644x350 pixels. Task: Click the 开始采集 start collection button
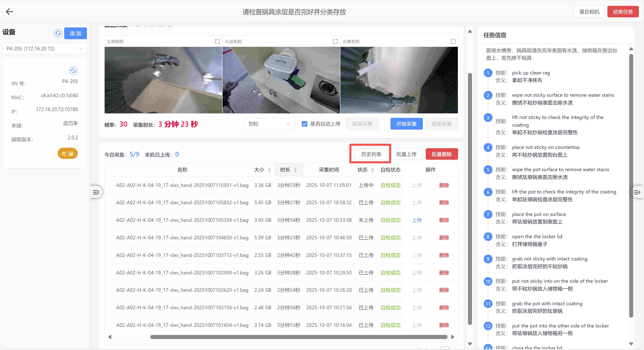tap(406, 124)
